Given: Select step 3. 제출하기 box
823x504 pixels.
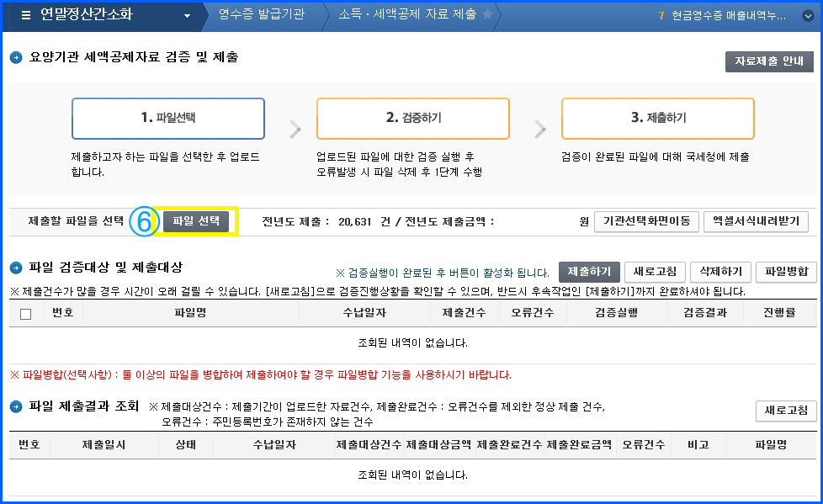Looking at the screenshot, I should point(658,118).
